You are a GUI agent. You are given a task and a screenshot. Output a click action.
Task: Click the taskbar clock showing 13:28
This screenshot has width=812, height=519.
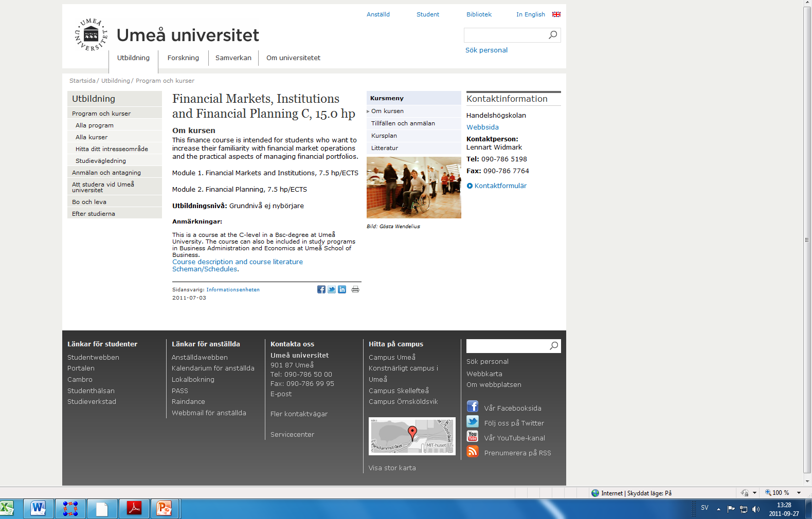click(x=784, y=505)
